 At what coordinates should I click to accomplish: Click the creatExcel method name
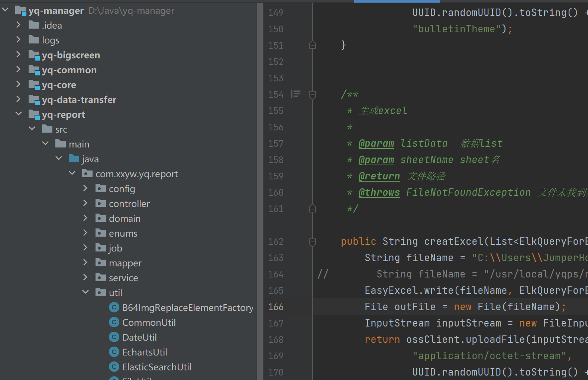pyautogui.click(x=454, y=241)
